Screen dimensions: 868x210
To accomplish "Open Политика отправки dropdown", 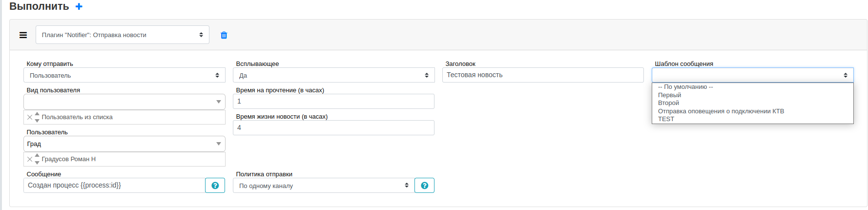I will tap(323, 186).
